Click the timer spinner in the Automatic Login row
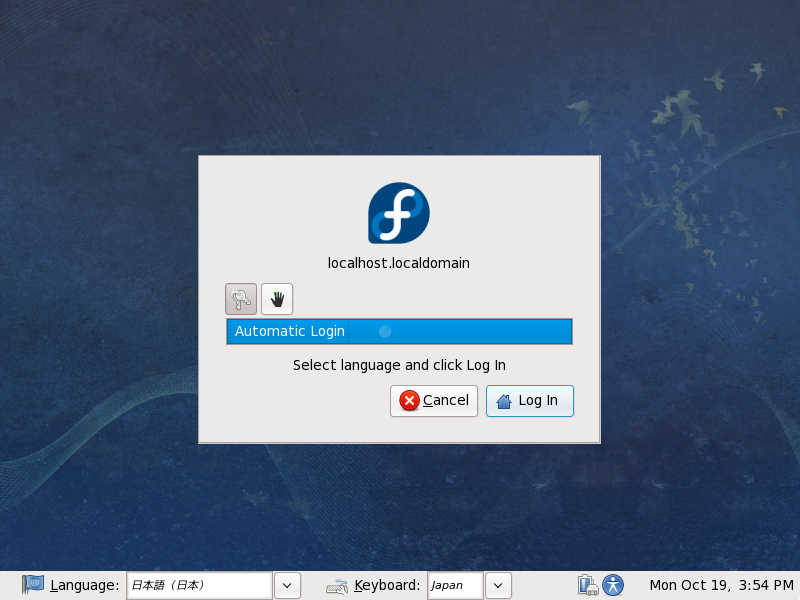Image resolution: width=800 pixels, height=600 pixels. [x=385, y=331]
